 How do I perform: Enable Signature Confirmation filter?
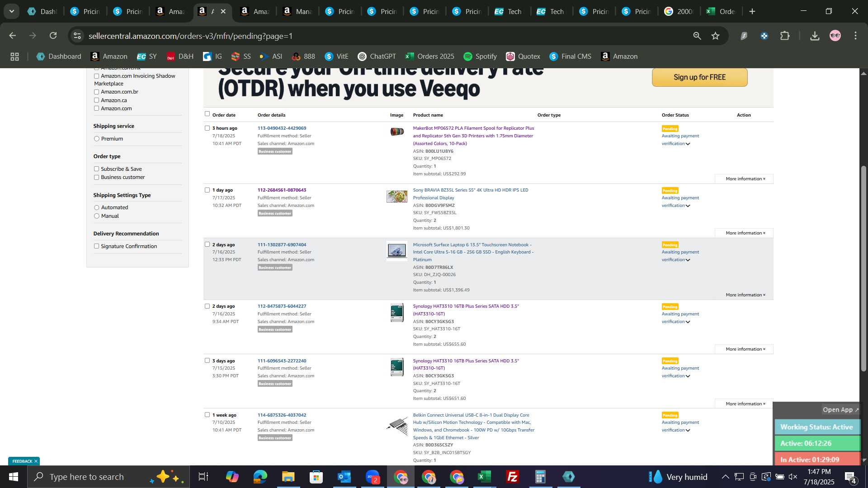(x=96, y=246)
